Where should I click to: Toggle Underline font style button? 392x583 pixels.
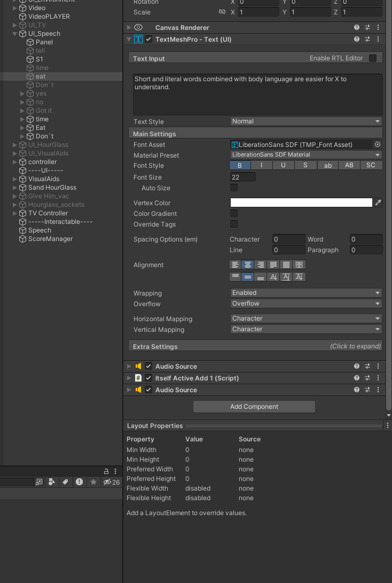pos(283,165)
